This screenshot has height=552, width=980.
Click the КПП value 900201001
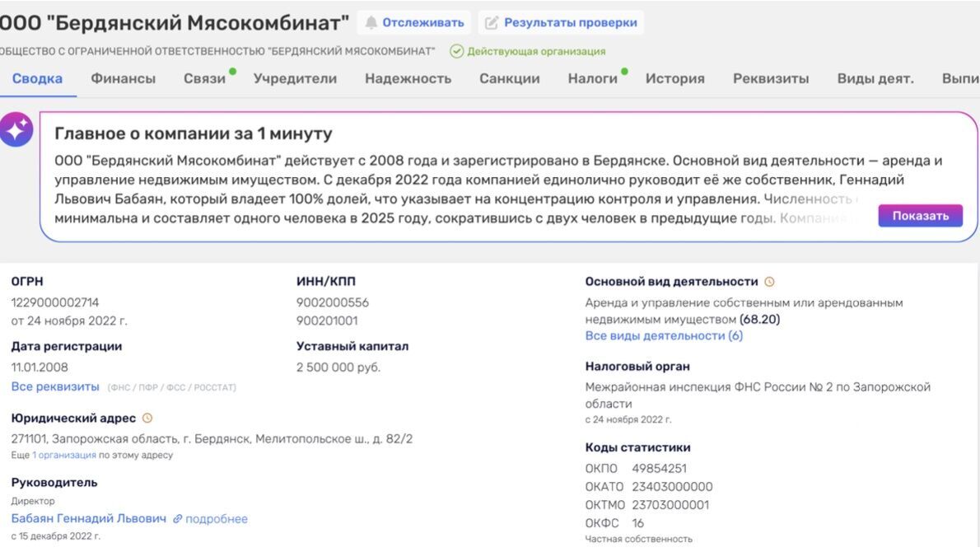[x=327, y=320]
